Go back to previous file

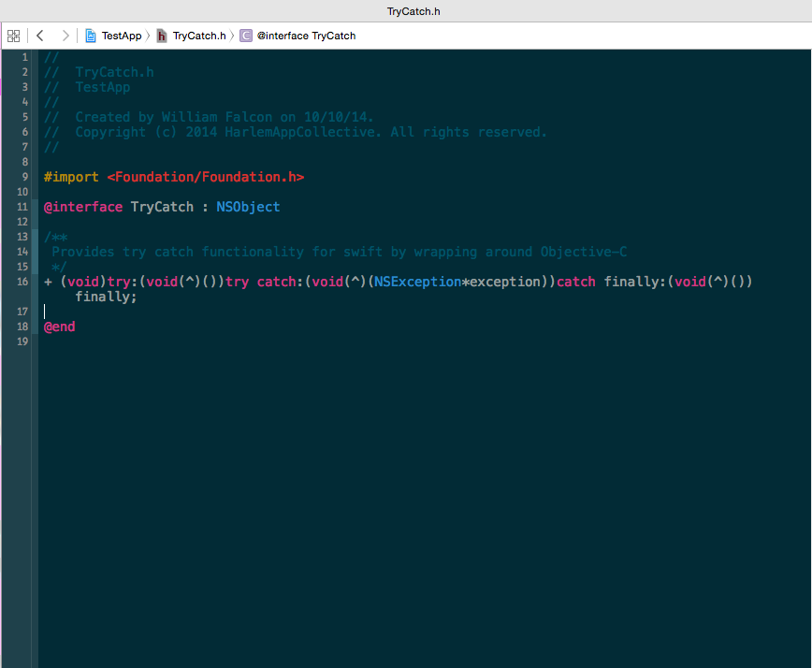(40, 36)
